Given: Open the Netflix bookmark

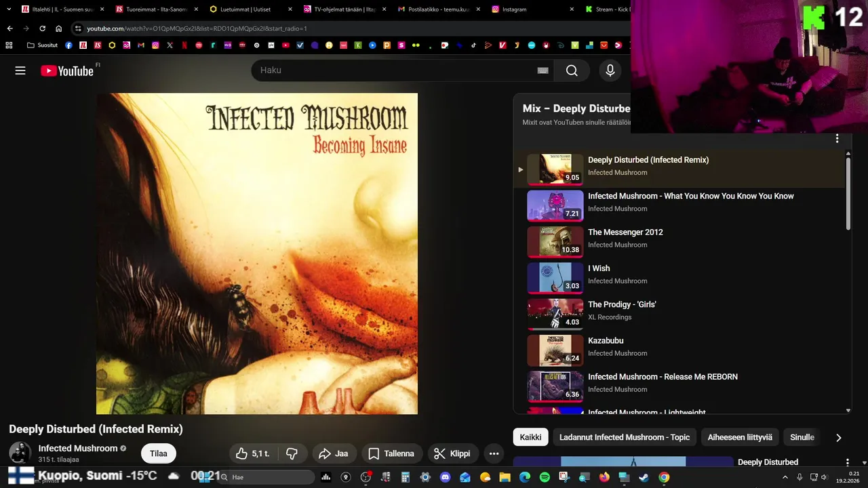Looking at the screenshot, I should point(184,45).
